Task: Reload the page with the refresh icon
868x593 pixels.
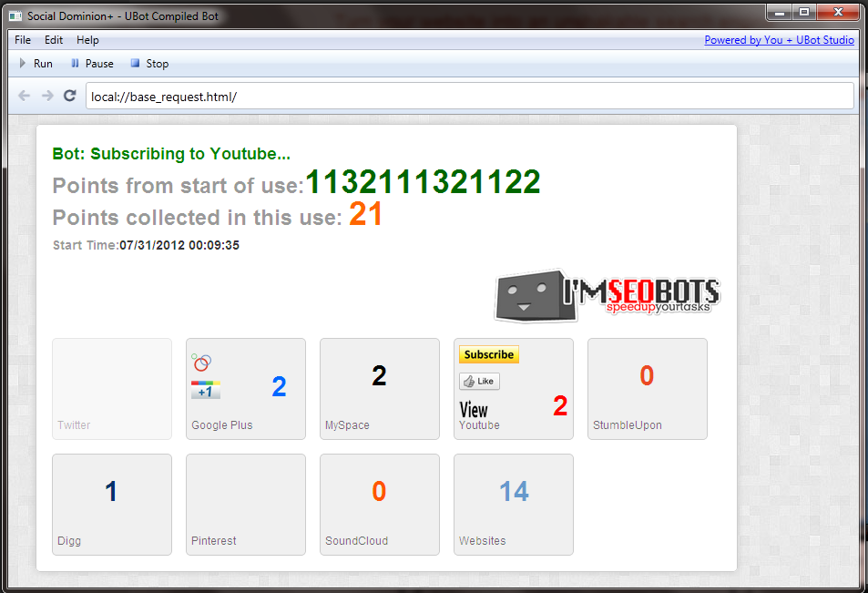Action: click(70, 96)
